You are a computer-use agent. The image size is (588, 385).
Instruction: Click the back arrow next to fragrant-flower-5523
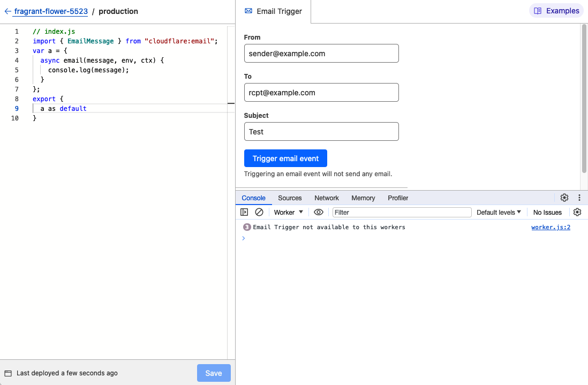(7, 11)
